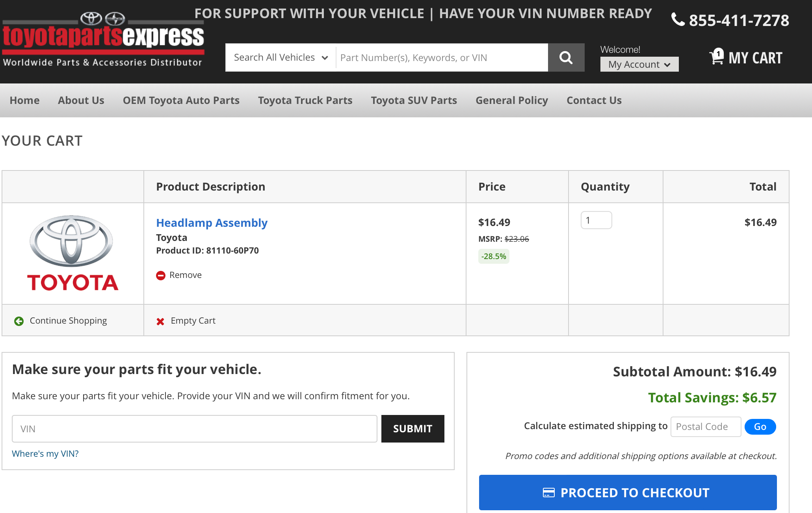Open the My Account dropdown
The width and height of the screenshot is (812, 513).
[x=639, y=64]
